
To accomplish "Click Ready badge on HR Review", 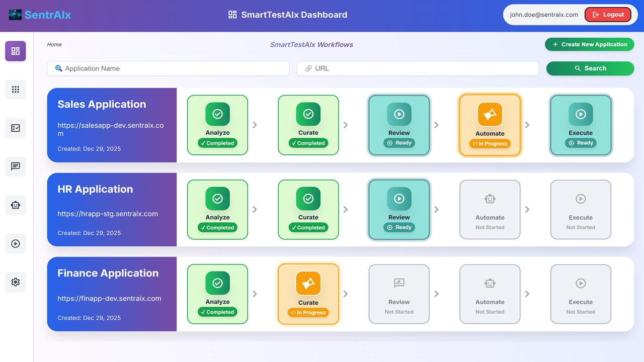I will [399, 227].
